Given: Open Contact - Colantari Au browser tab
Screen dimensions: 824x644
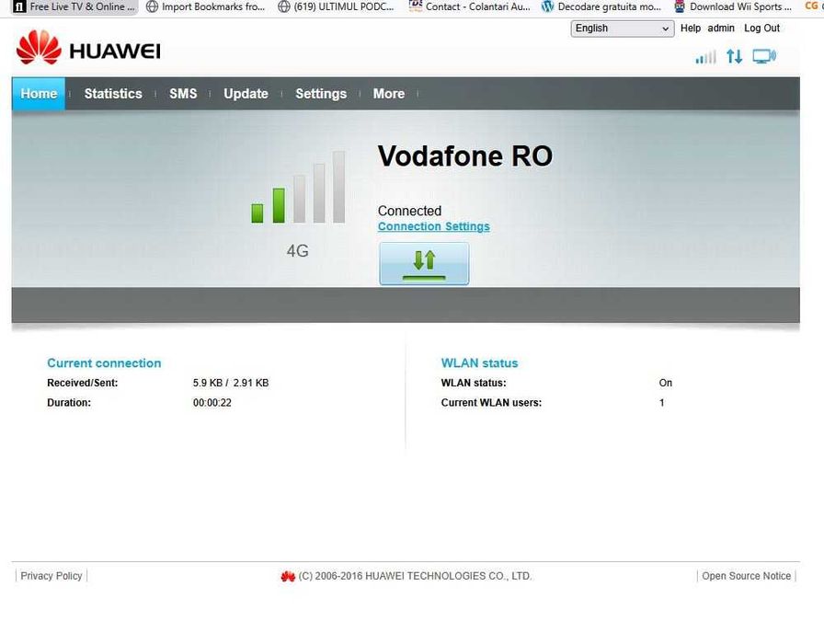Looking at the screenshot, I should 469,6.
